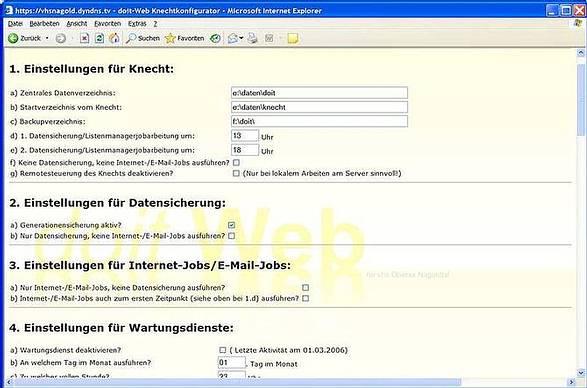Click the Internet Explorer title bar icon

tap(9, 10)
